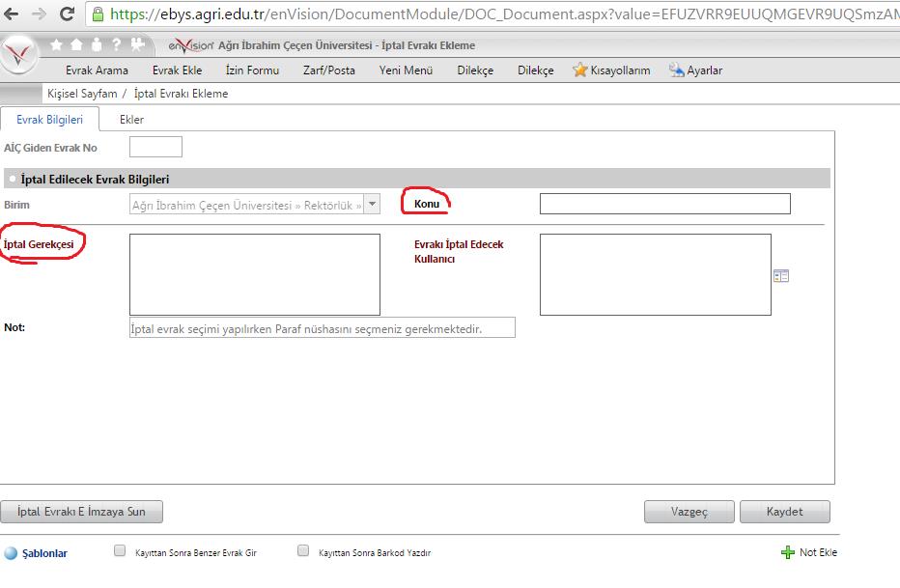
Task: Click the Kişisel Sayfam breadcrumb link
Action: click(82, 94)
